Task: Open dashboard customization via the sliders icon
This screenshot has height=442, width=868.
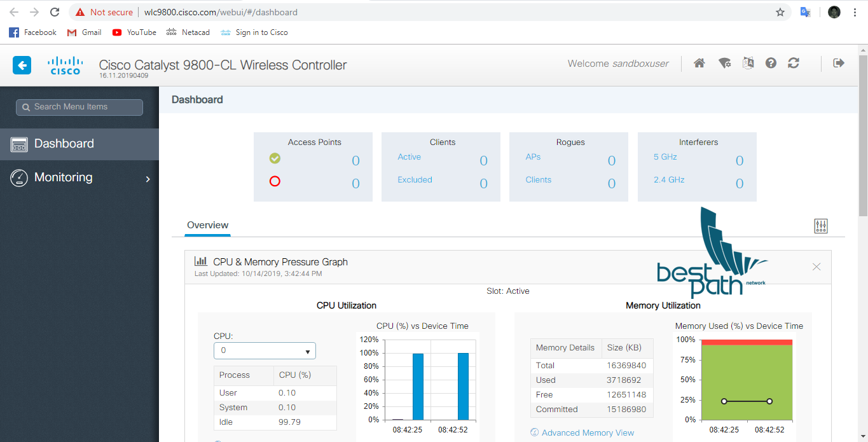Action: (820, 225)
